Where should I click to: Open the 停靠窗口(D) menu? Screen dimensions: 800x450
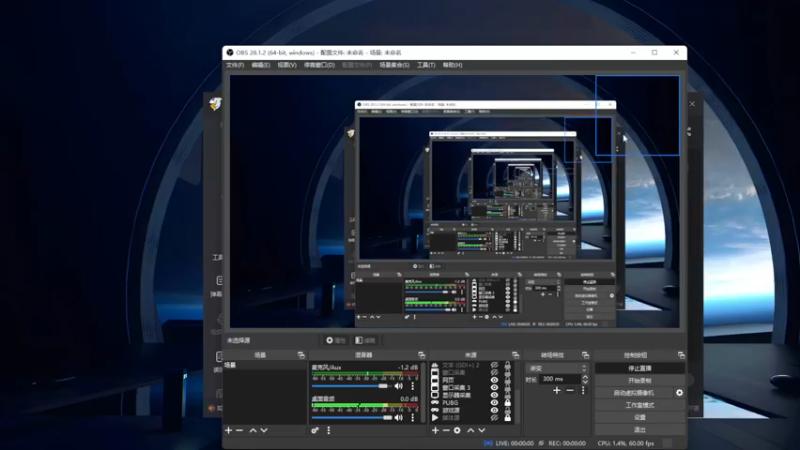coord(319,65)
